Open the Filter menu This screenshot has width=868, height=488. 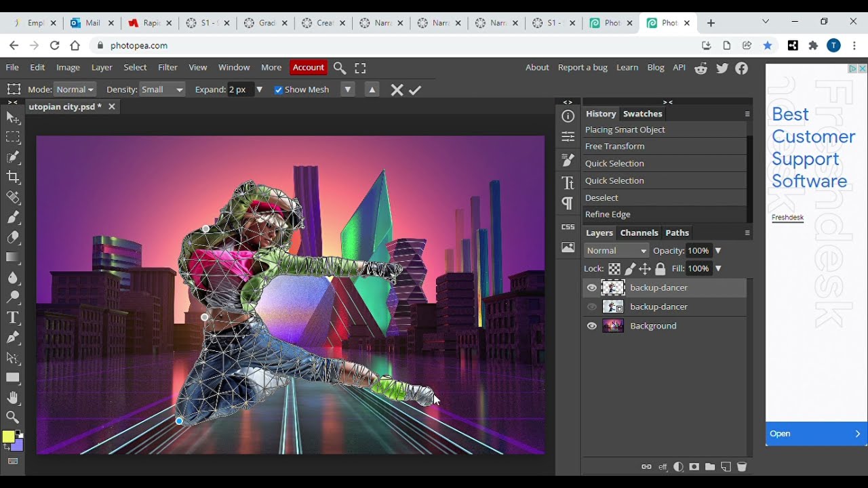pos(167,67)
